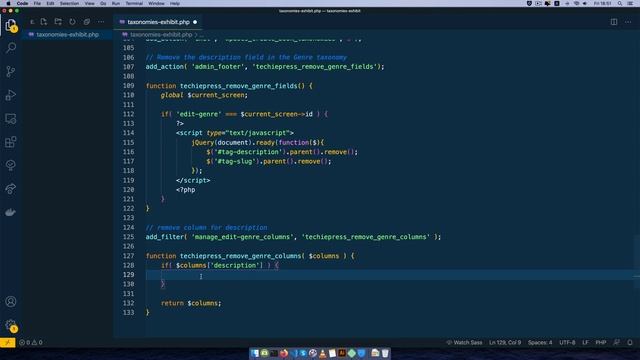Open the Edit menu
This screenshot has height=360, width=640.
50,3
